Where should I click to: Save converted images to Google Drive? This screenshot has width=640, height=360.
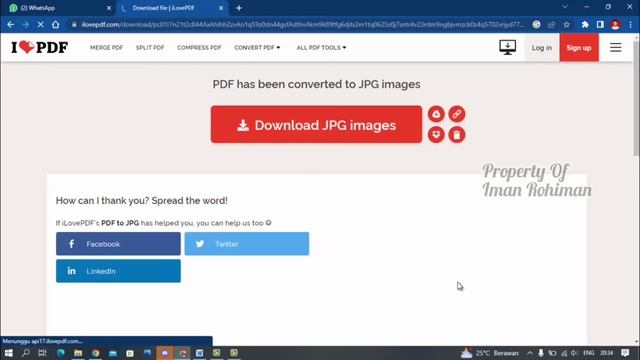[x=436, y=114]
